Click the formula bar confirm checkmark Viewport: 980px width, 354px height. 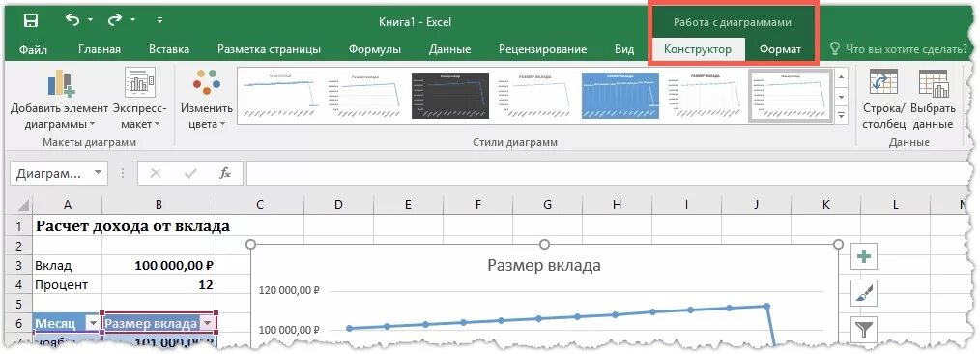tap(190, 173)
